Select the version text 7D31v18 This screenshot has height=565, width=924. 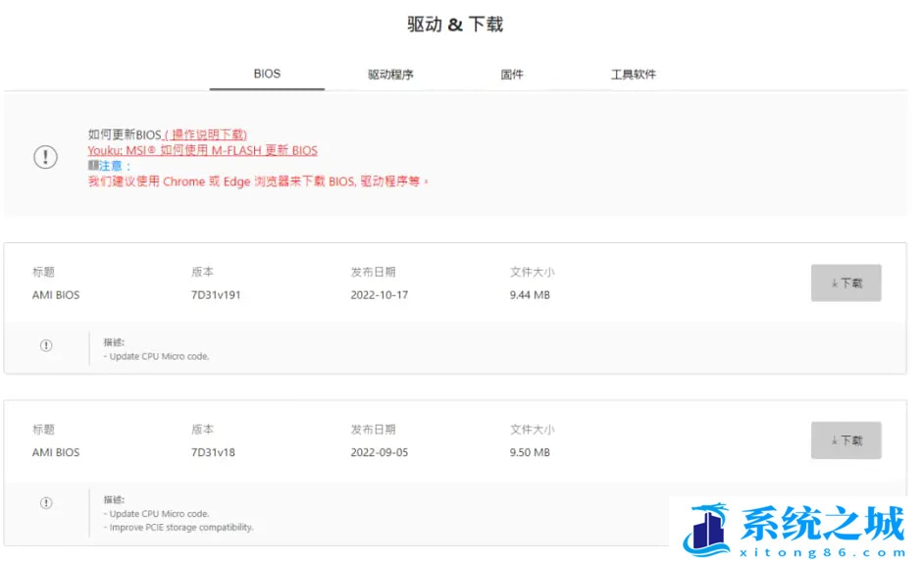point(213,452)
